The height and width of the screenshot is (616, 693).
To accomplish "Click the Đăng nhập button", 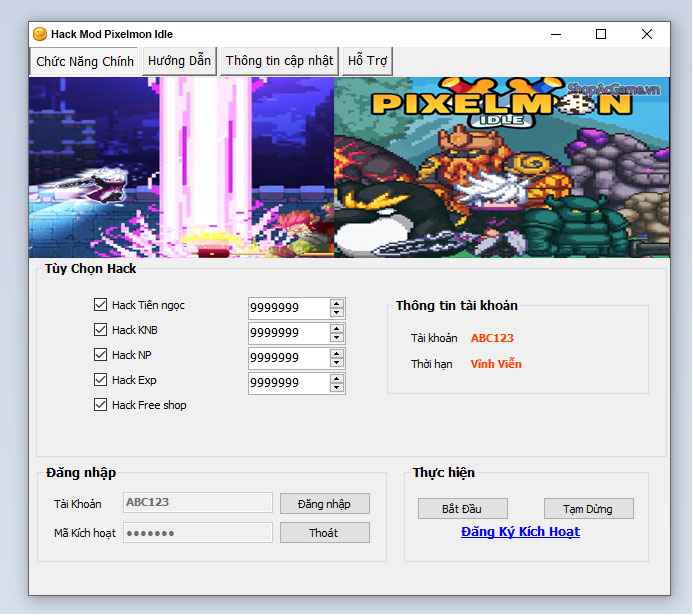I will click(324, 504).
